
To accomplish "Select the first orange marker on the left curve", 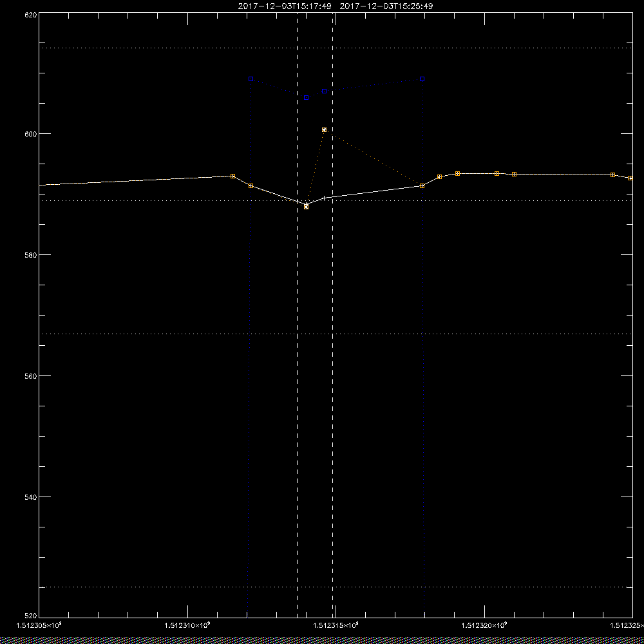I will click(233, 176).
